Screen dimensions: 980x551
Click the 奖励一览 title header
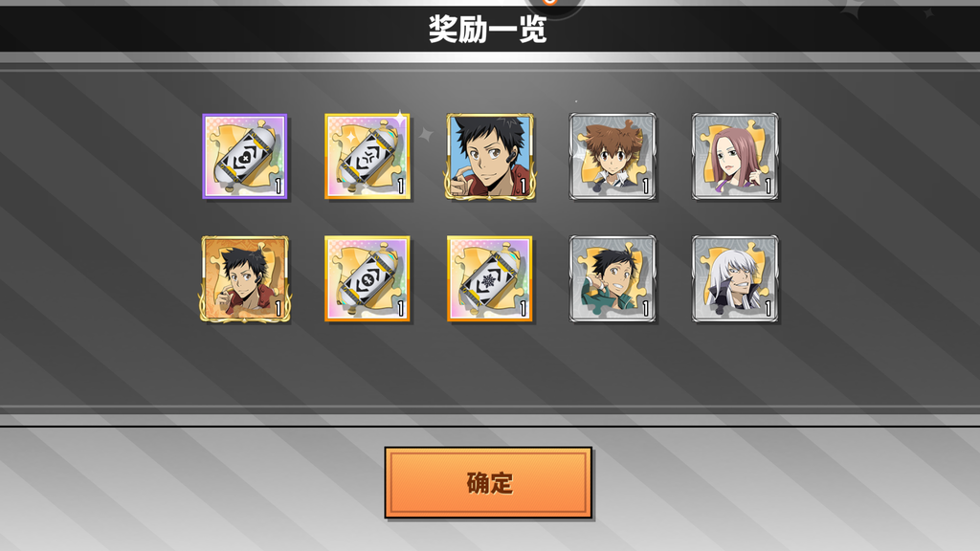pos(487,30)
